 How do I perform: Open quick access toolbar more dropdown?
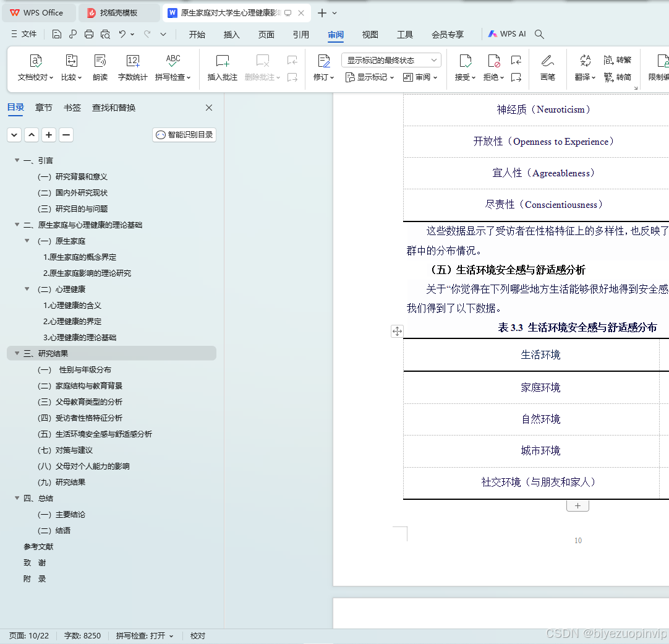[x=163, y=34]
